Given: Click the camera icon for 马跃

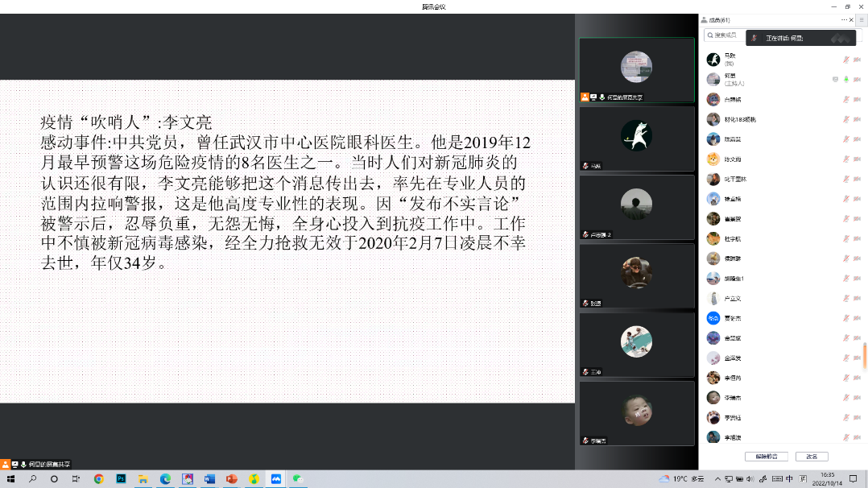Looking at the screenshot, I should click(857, 60).
